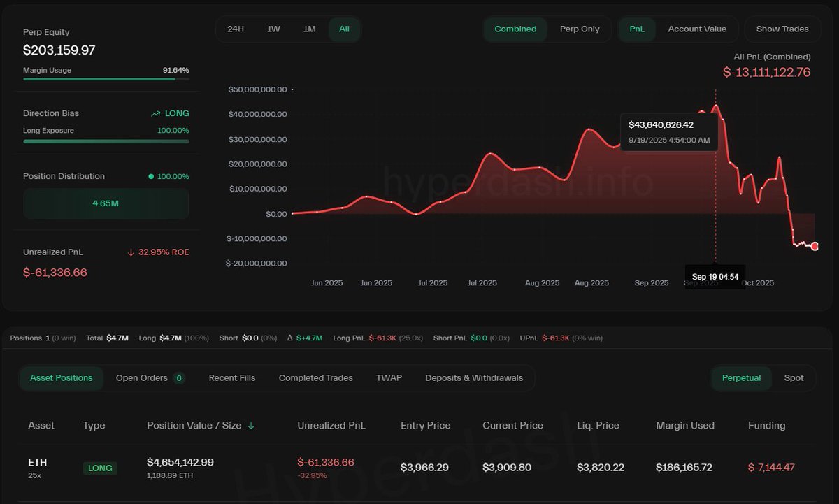The width and height of the screenshot is (839, 504).
Task: Click the position value $4,654,142.99
Action: [180, 462]
